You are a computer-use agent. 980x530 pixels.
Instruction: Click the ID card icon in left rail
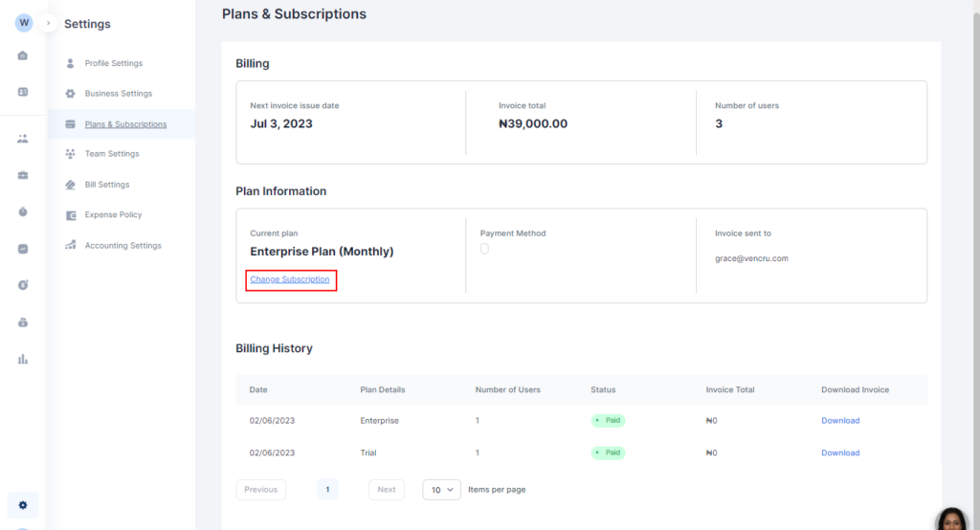(x=23, y=92)
